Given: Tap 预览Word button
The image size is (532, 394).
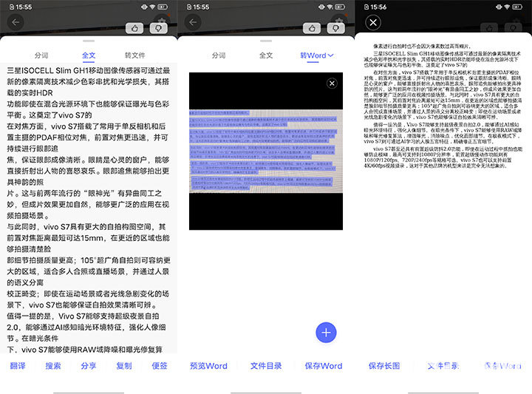Looking at the screenshot, I should pyautogui.click(x=208, y=366).
